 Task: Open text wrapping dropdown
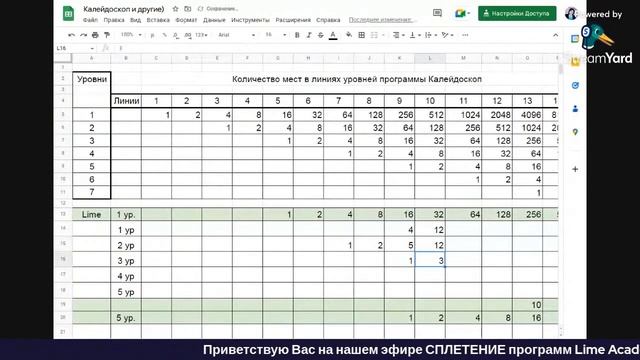pos(430,35)
